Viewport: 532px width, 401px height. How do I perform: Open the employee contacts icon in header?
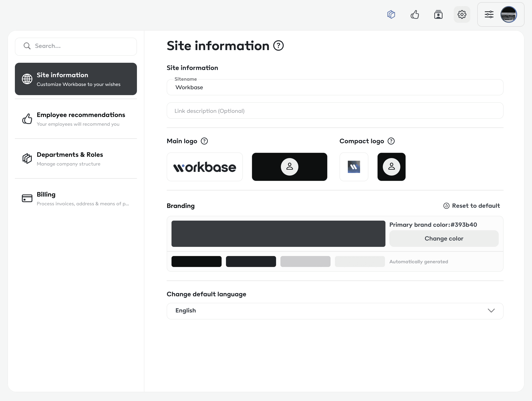pos(438,14)
